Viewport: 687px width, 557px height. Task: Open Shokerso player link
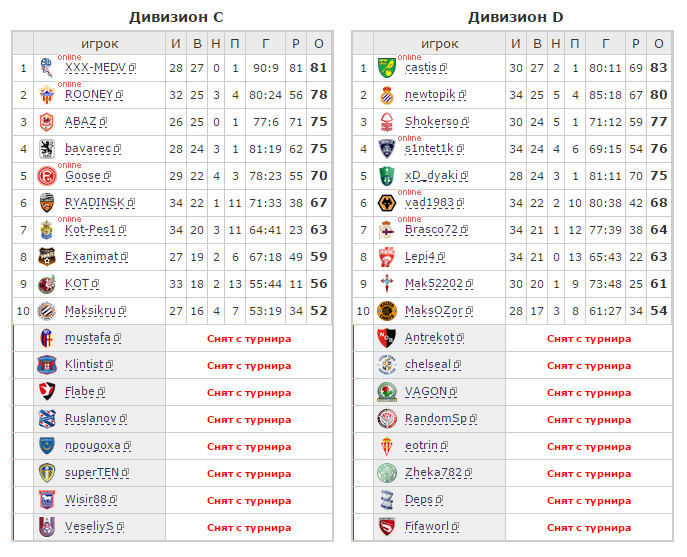[x=432, y=121]
